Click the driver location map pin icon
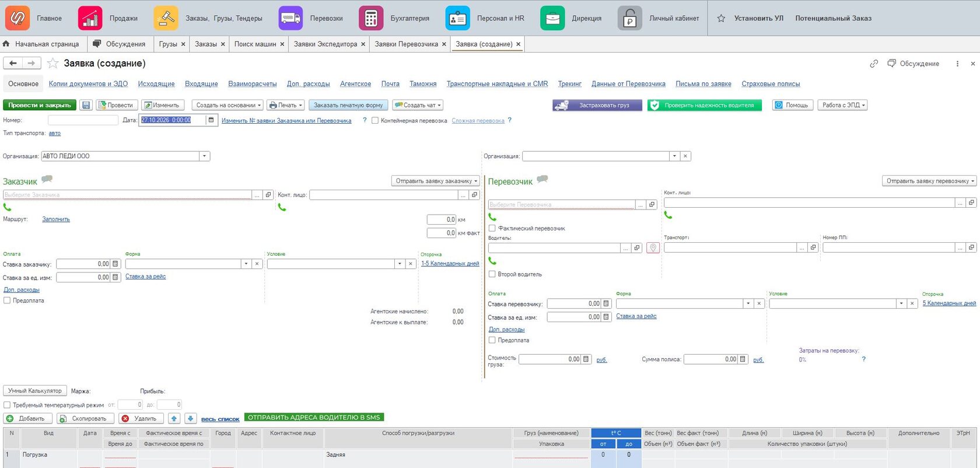 (x=653, y=248)
